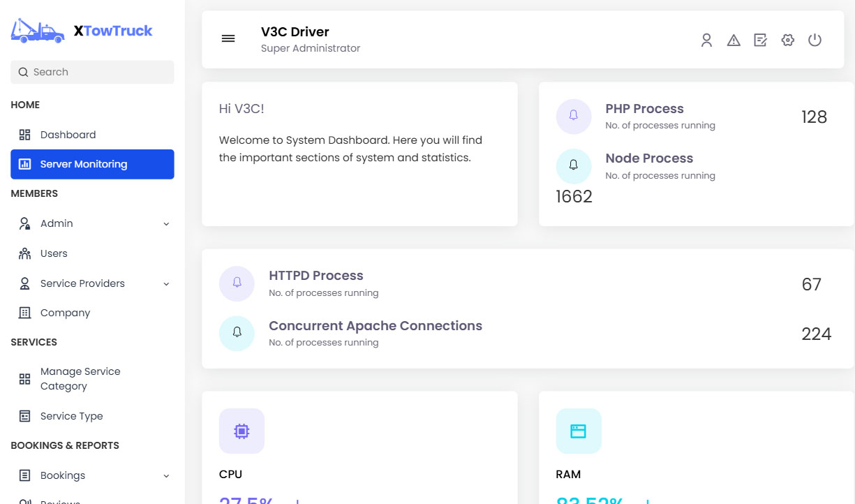Open Manage Service Category page
The width and height of the screenshot is (855, 504).
click(x=80, y=379)
